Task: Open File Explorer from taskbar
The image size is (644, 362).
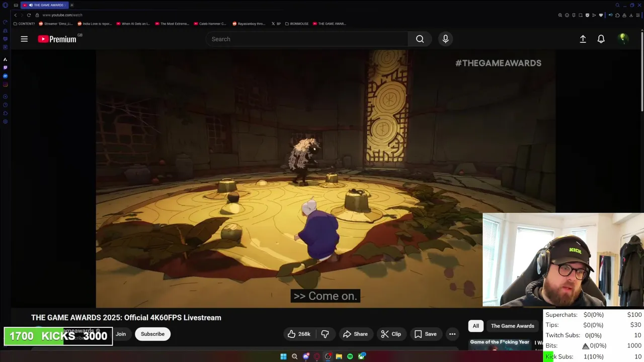Action: pyautogui.click(x=339, y=356)
